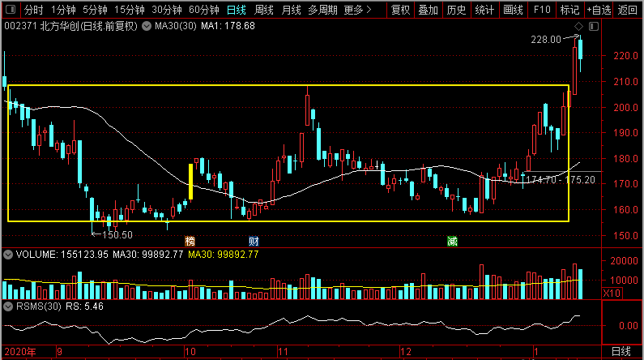Click the 复权 adjustment button
The height and width of the screenshot is (360, 644).
400,11
